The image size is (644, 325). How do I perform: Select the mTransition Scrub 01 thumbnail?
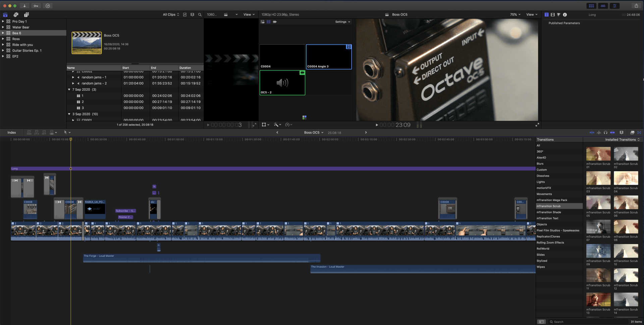[598, 154]
